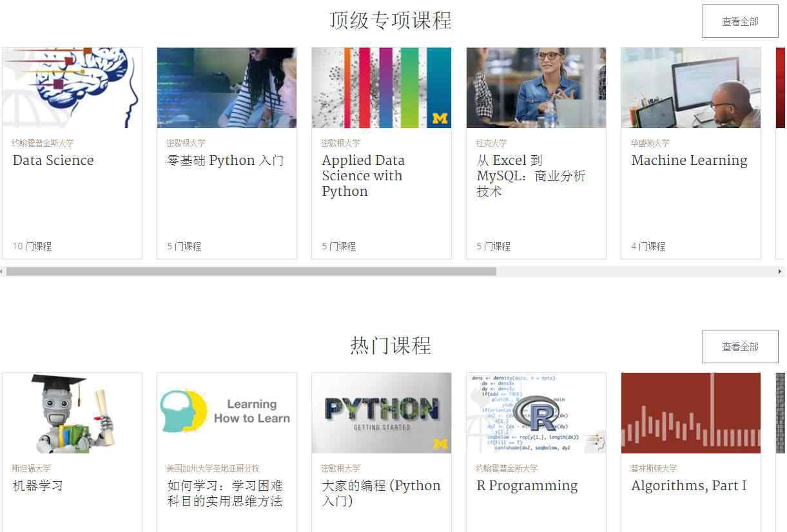Click 5 门课程 on 零基础 Python card
Image resolution: width=787 pixels, height=532 pixels.
click(184, 246)
